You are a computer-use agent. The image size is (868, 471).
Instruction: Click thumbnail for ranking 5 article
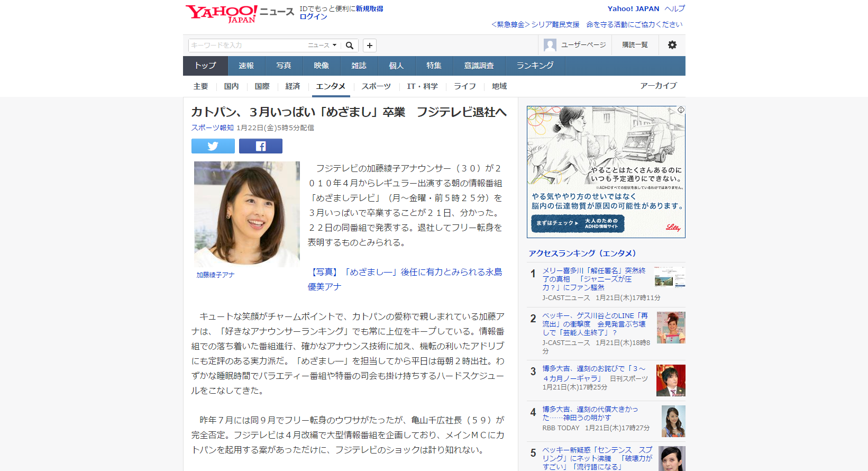672,458
